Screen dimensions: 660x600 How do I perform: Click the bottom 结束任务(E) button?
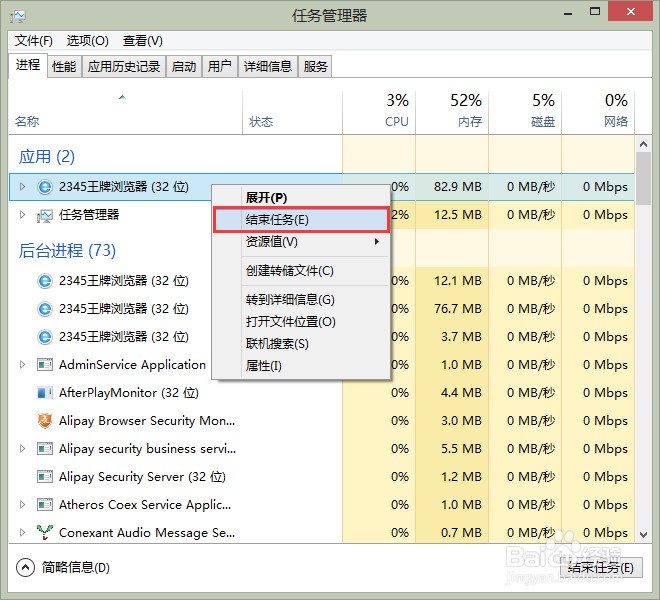(x=601, y=568)
